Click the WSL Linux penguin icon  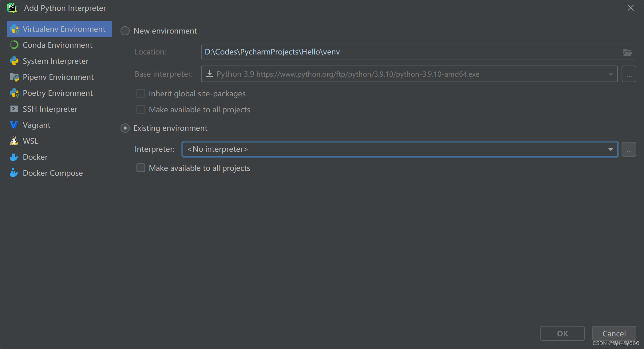tap(14, 141)
